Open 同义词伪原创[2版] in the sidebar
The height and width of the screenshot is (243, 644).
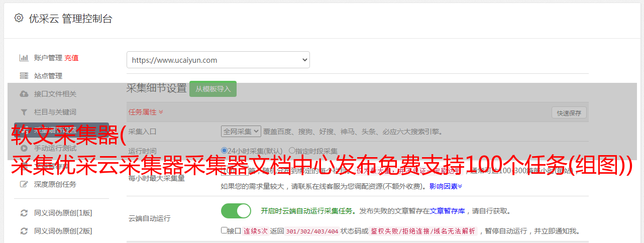pos(63,231)
